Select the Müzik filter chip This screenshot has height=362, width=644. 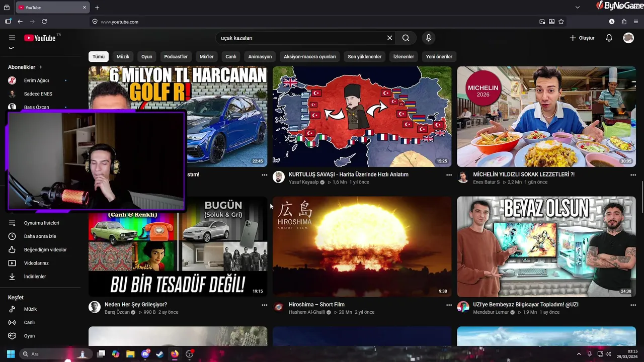coord(123,57)
